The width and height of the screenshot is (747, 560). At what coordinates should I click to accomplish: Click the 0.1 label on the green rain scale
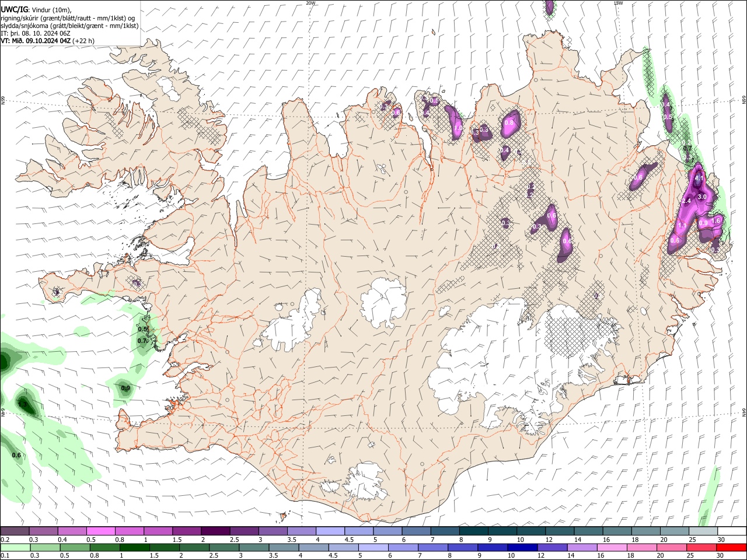coord(5,556)
